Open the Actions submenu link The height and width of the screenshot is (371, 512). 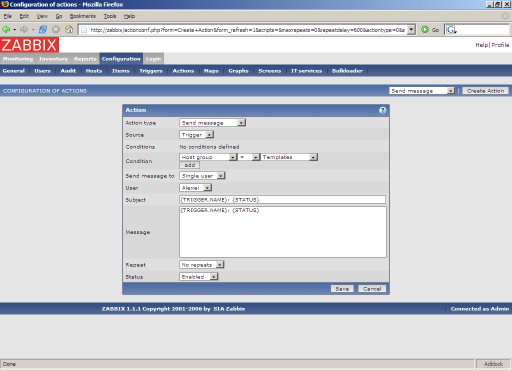[183, 71]
